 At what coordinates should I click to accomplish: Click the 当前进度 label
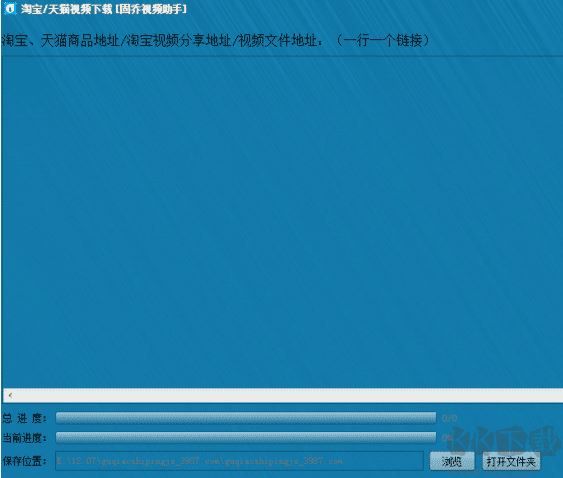[x=24, y=438]
